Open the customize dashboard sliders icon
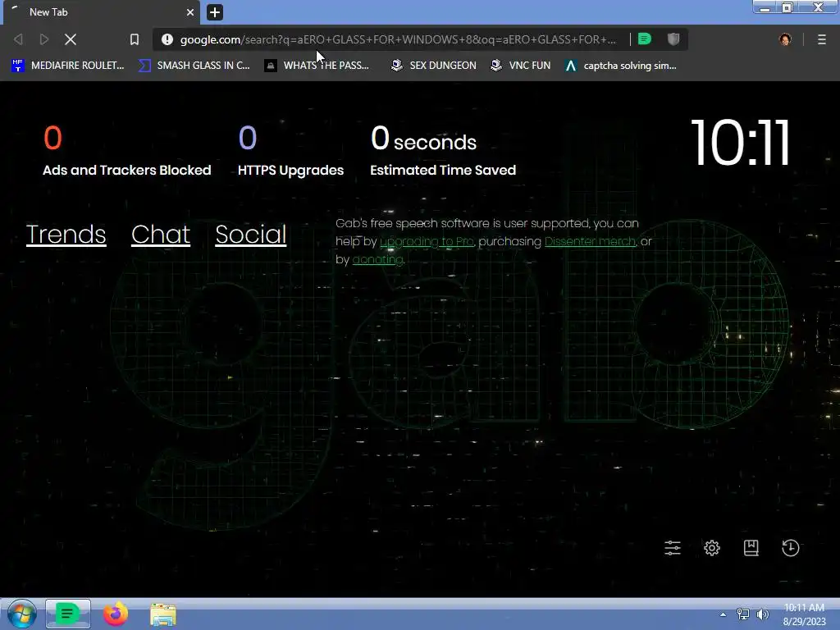 [673, 548]
